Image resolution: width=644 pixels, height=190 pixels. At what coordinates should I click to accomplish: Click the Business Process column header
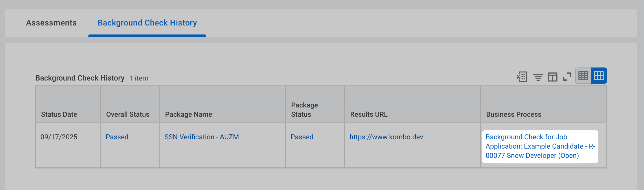pos(514,114)
